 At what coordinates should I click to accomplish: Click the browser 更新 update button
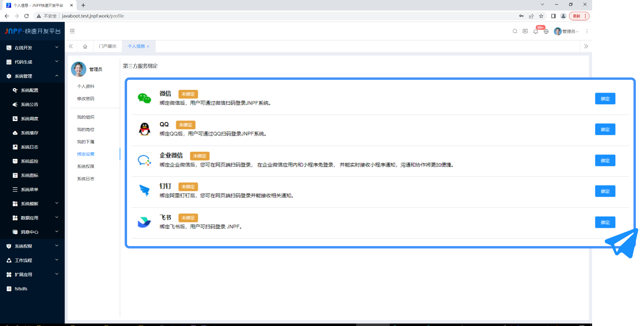tap(579, 16)
